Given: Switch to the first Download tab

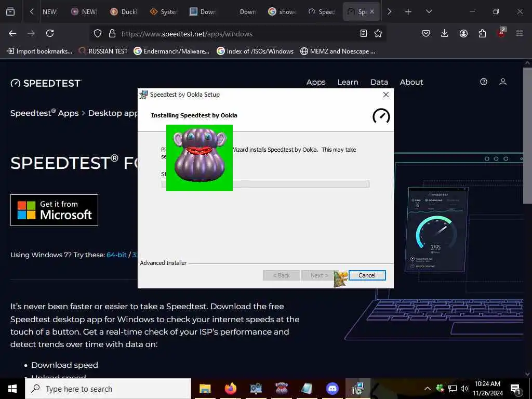Looking at the screenshot, I should pos(203,11).
